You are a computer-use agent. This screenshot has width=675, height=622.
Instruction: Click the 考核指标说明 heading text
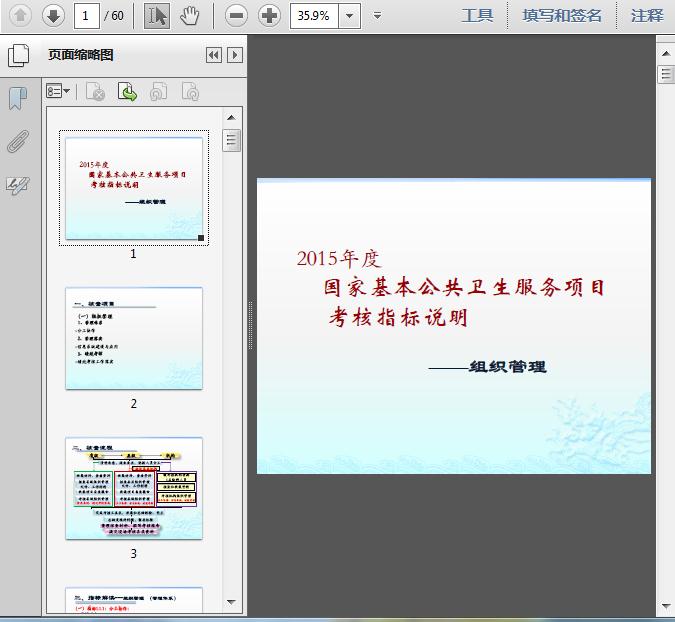399,318
